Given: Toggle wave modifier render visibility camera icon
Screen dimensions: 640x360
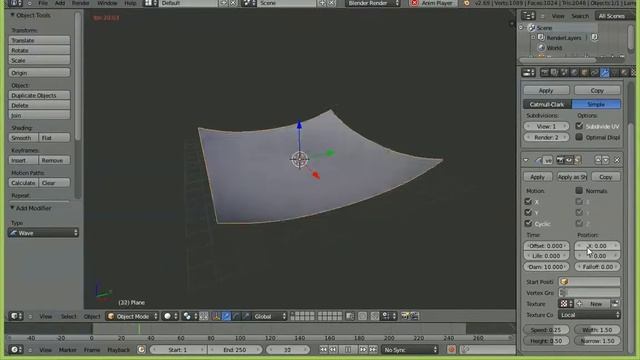Looking at the screenshot, I should point(560,160).
